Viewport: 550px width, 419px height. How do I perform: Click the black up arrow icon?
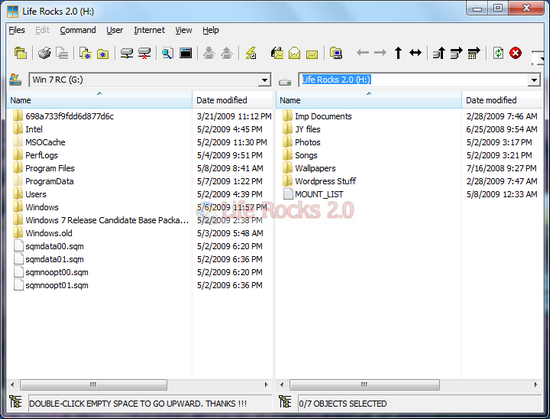(398, 53)
